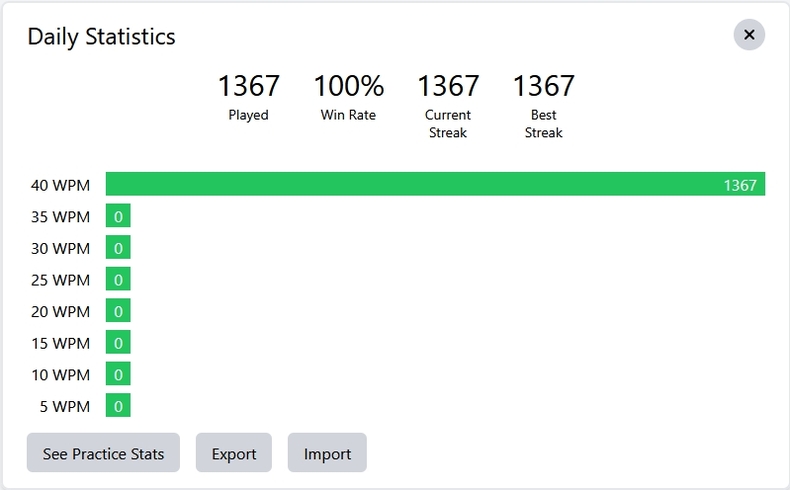Click the Played count of 1367
The image size is (790, 490).
[x=248, y=86]
